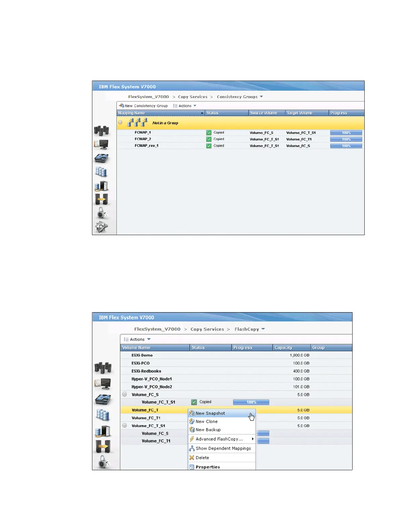
Task: Open Actions dropdown in Consistency Groups window
Action: (x=185, y=106)
